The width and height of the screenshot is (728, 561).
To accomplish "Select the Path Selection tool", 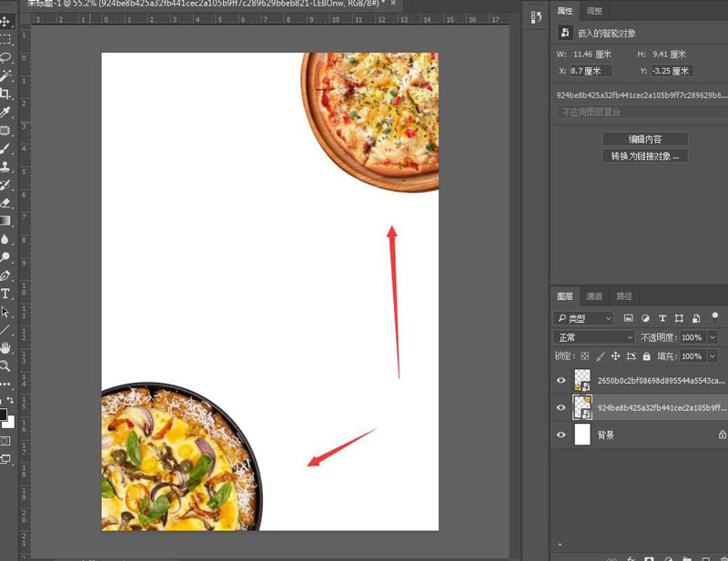I will click(x=5, y=312).
